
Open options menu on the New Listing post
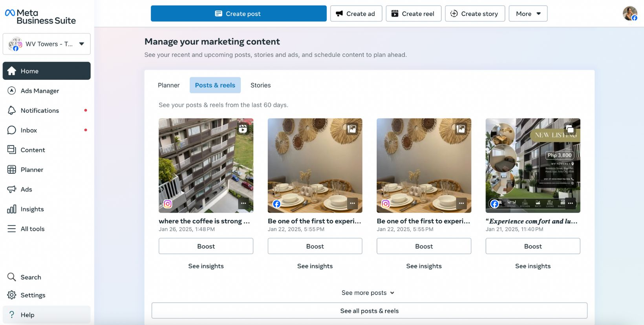click(571, 203)
